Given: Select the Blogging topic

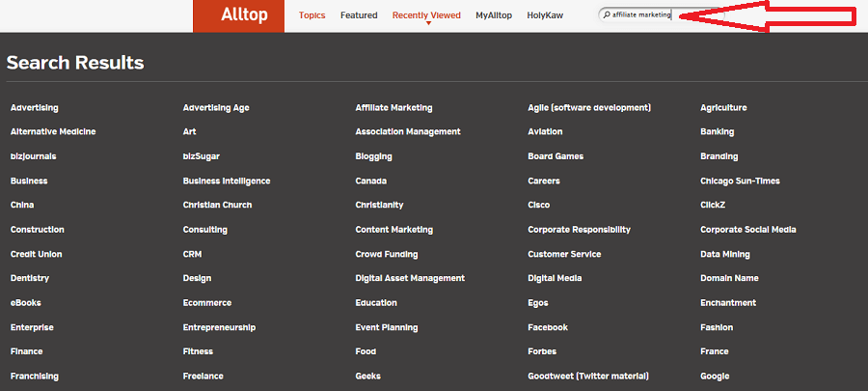Looking at the screenshot, I should (x=373, y=156).
